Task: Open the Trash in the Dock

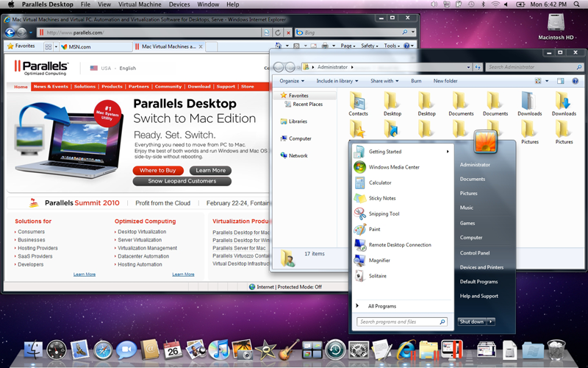Action: click(556, 350)
